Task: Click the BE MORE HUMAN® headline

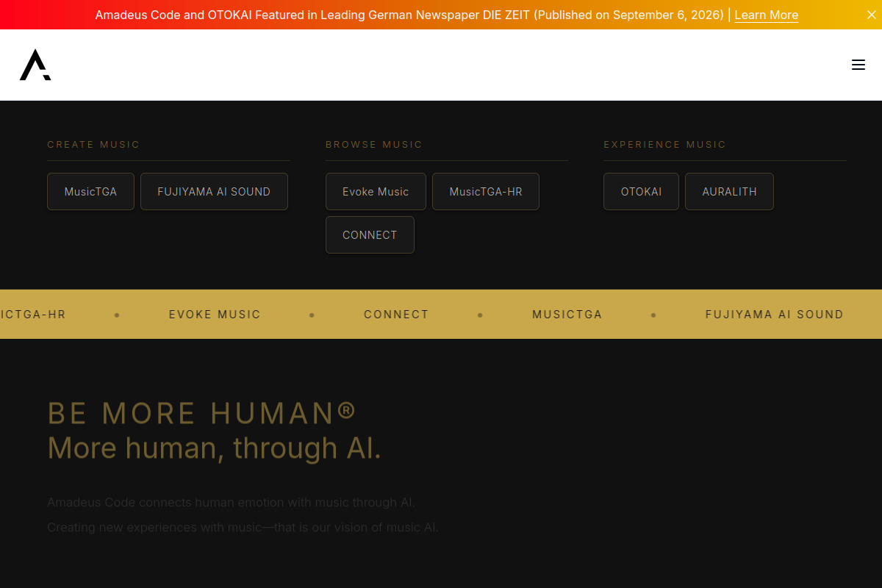Action: [202, 413]
